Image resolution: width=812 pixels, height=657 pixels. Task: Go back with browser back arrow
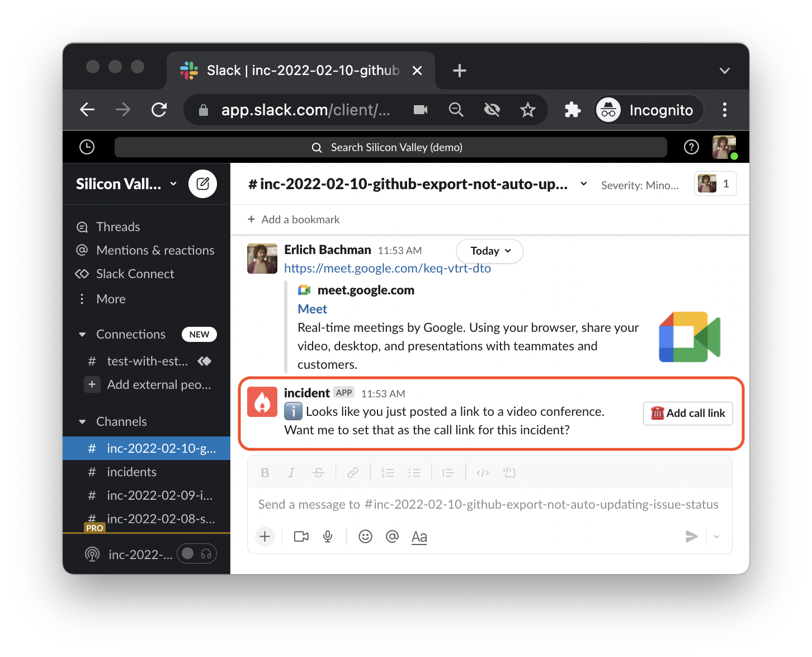pyautogui.click(x=87, y=110)
